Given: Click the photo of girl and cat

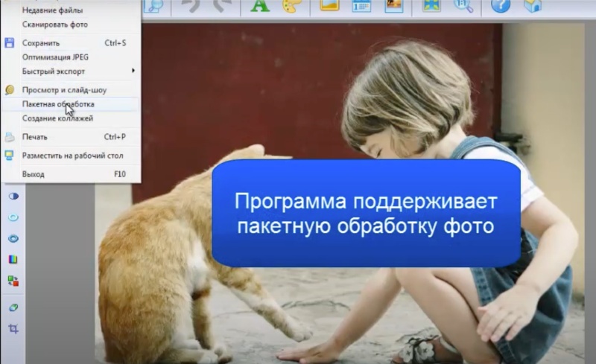Looking at the screenshot, I should click(340, 194).
